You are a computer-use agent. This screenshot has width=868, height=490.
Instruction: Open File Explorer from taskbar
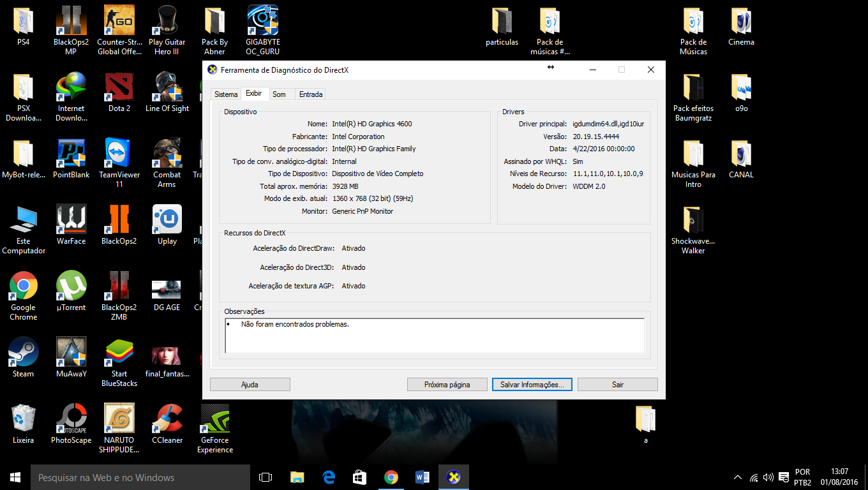[297, 477]
